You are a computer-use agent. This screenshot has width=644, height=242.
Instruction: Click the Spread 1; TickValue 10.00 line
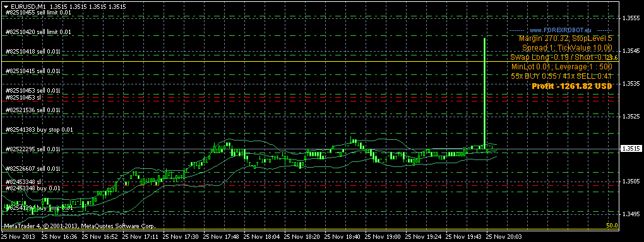tap(567, 48)
